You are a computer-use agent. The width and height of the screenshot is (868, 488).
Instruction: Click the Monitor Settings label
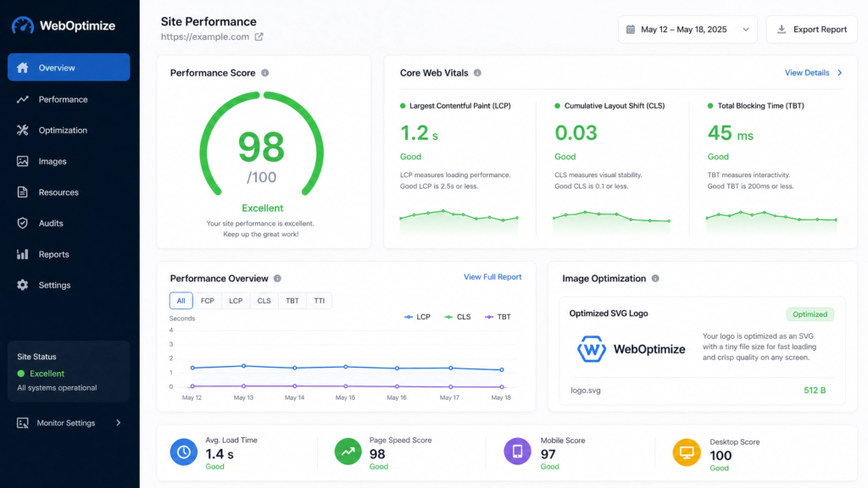tap(66, 423)
